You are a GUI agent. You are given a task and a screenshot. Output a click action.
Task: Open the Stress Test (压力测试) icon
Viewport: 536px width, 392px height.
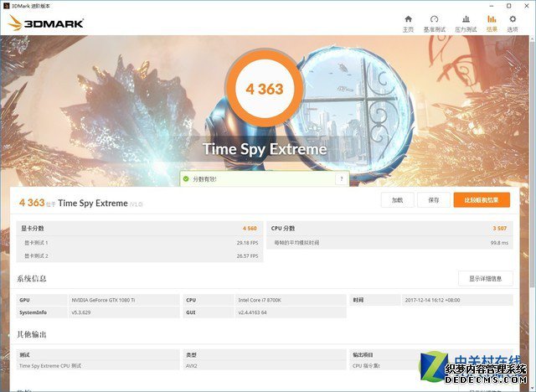point(466,19)
